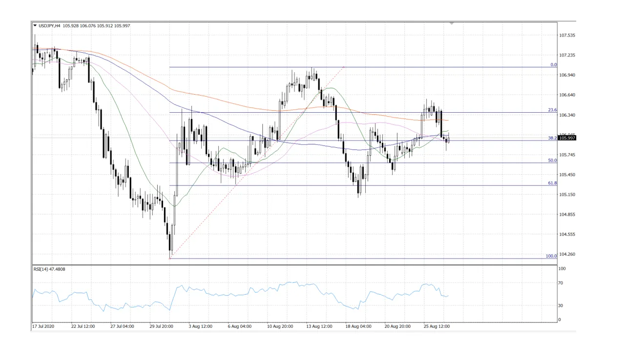
Task: Click the USDJPY,H4 symbol title text
Action: (x=49, y=25)
